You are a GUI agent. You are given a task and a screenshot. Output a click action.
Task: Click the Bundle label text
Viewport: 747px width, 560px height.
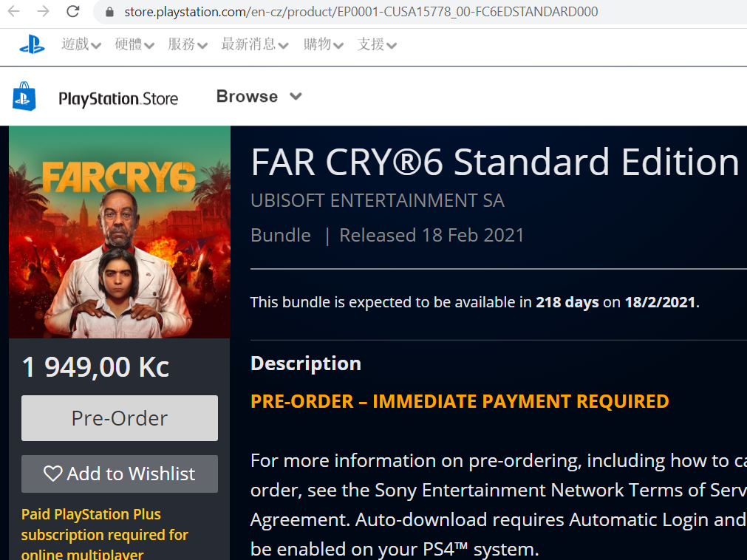pyautogui.click(x=281, y=235)
